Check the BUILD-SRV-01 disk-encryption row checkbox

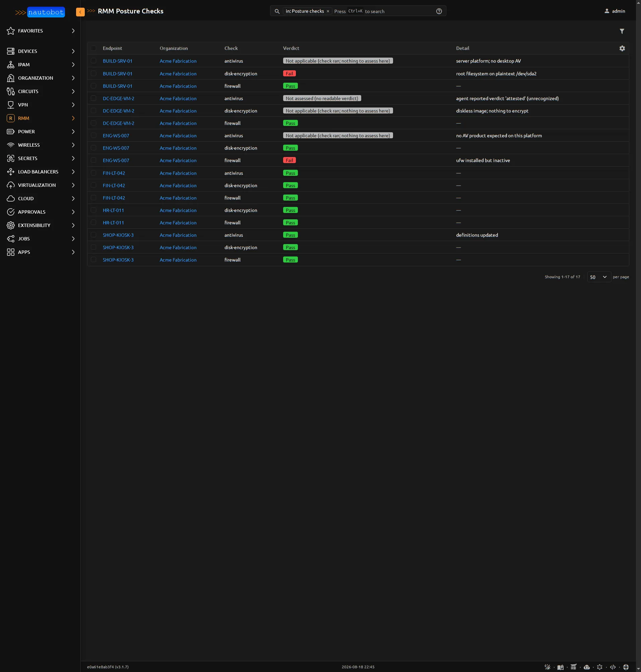click(93, 73)
